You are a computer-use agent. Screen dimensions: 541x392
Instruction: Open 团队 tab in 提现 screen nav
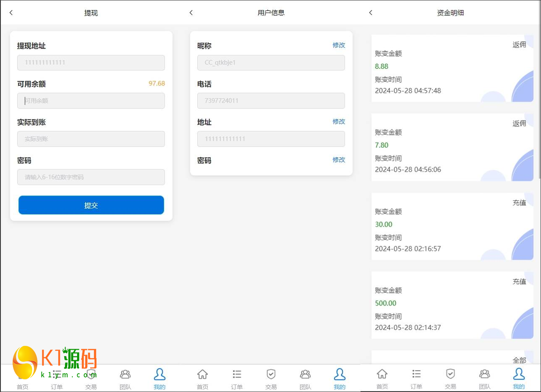click(x=125, y=379)
